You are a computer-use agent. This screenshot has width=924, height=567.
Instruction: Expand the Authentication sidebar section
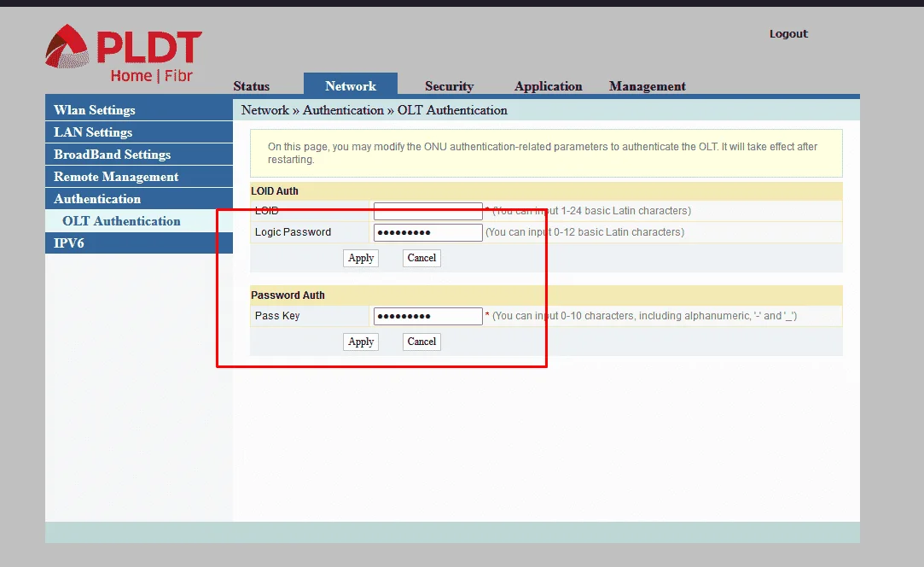coord(139,199)
